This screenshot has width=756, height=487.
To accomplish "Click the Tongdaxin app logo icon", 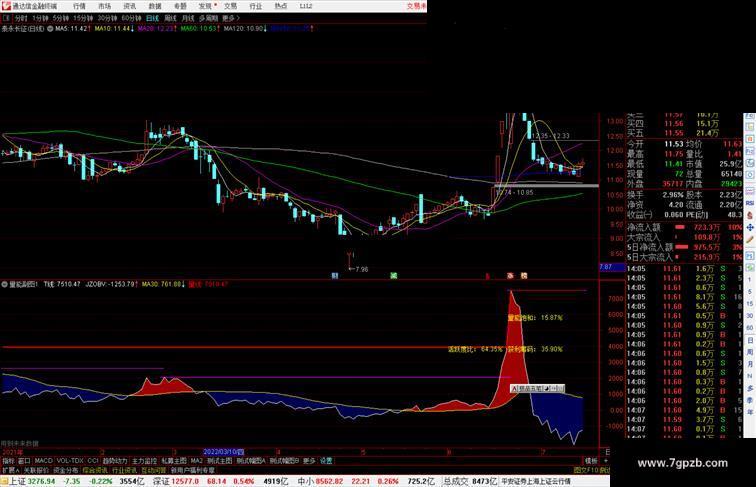I will (6, 6).
